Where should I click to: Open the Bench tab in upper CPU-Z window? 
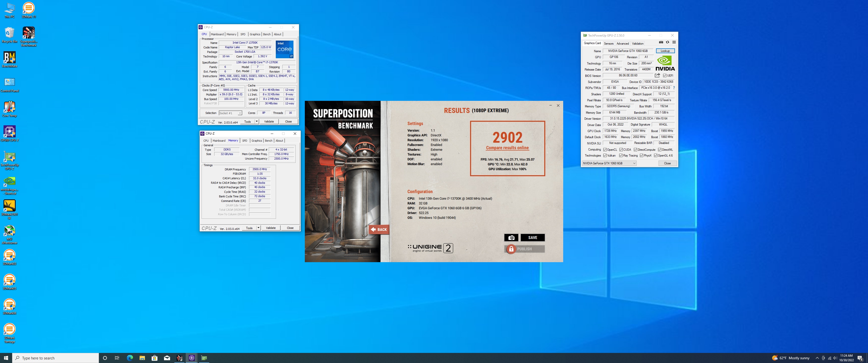click(266, 34)
